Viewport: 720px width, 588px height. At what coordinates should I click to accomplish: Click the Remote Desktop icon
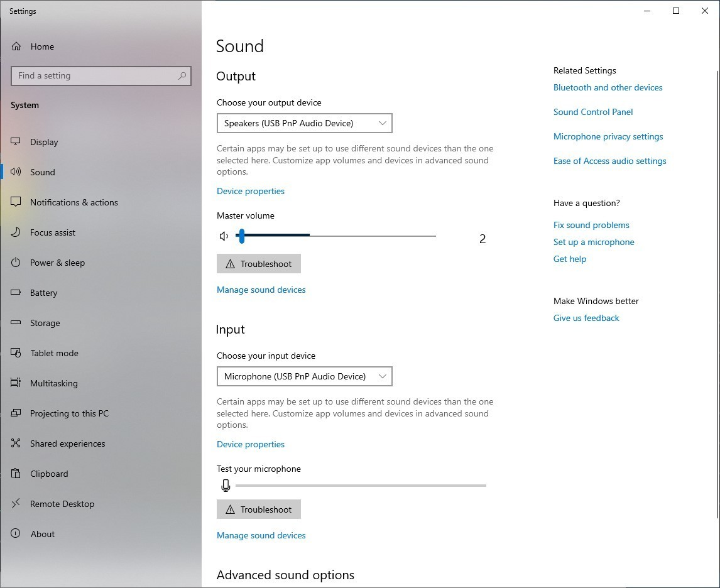pos(16,504)
